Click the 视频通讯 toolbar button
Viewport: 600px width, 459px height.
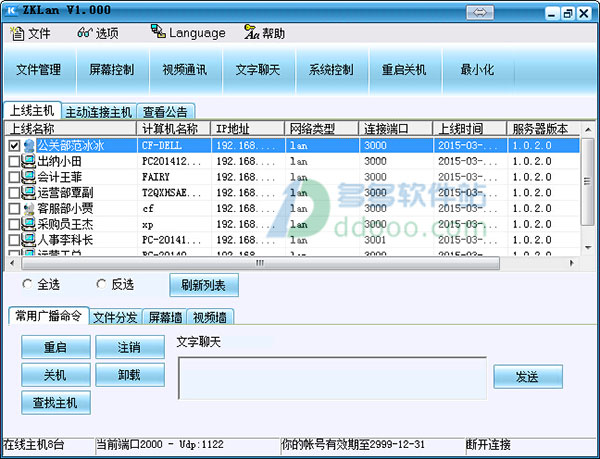tap(185, 70)
